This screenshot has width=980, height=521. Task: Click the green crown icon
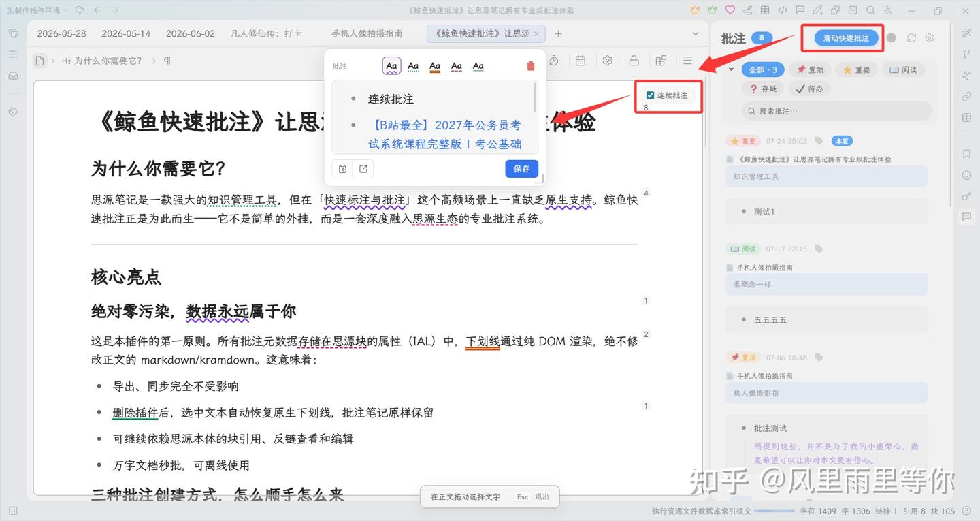713,10
